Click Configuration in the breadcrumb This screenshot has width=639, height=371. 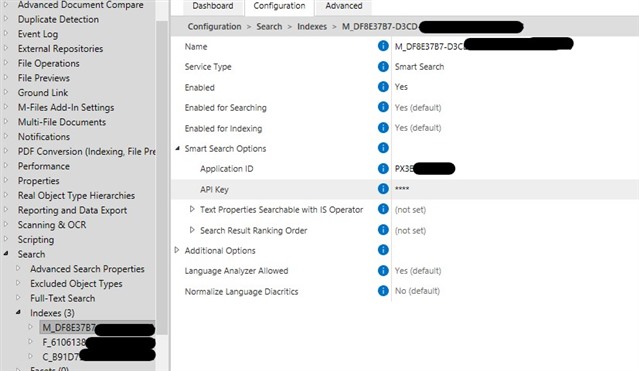click(214, 26)
